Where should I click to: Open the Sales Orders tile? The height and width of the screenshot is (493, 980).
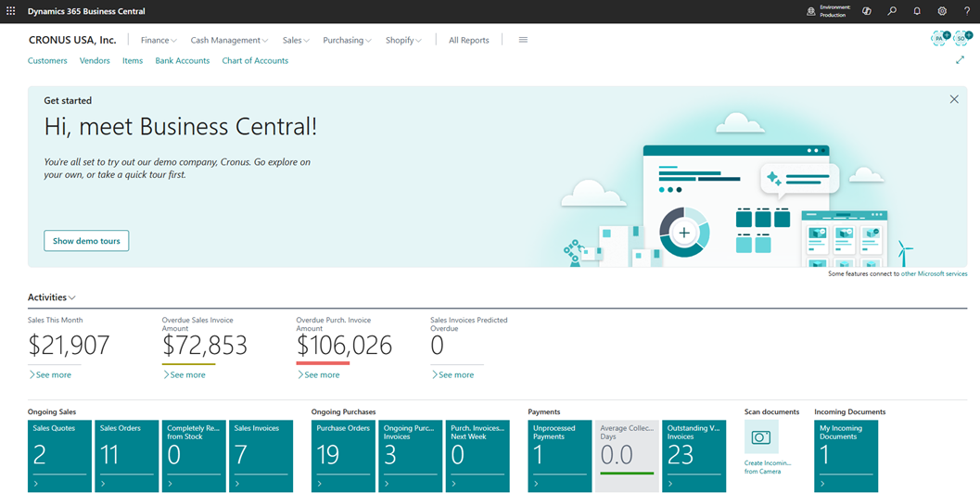pyautogui.click(x=127, y=456)
